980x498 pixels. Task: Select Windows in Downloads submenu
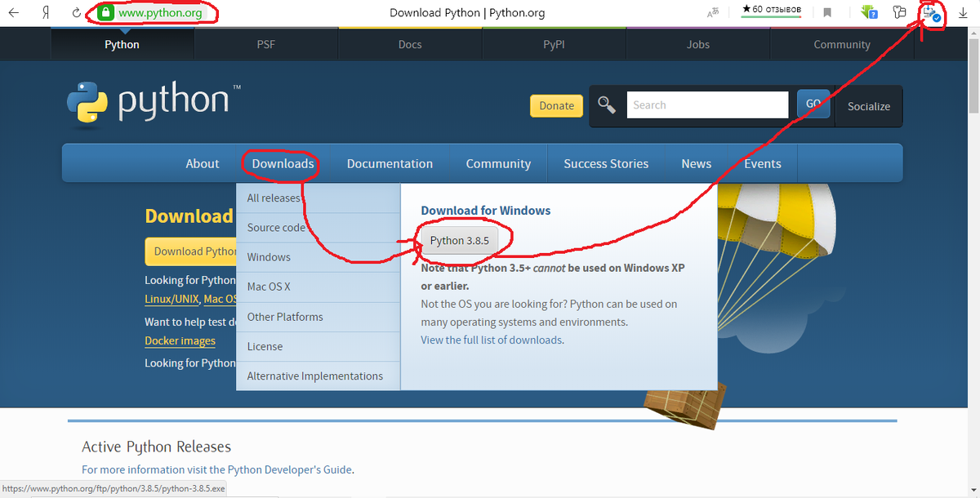(x=318, y=256)
